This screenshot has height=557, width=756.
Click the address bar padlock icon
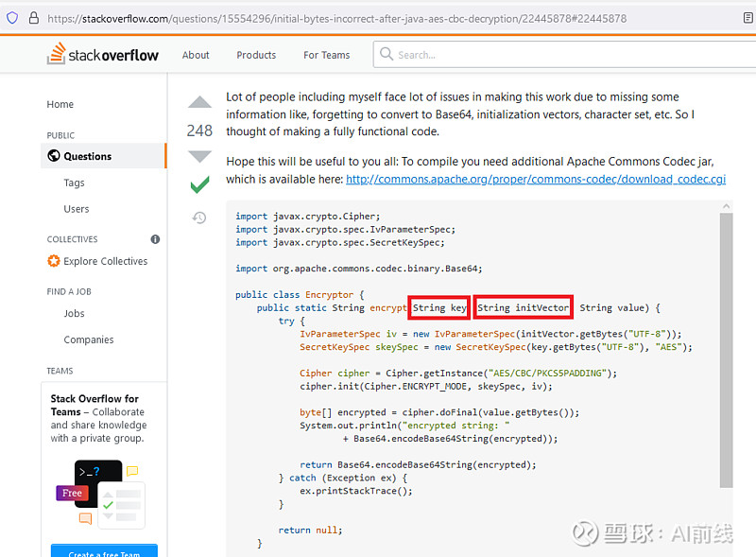[34, 18]
